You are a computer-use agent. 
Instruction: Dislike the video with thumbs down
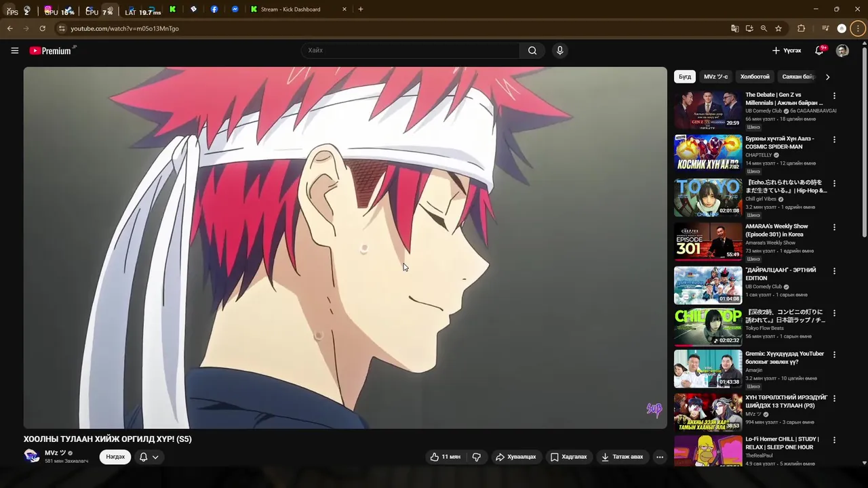[476, 457]
